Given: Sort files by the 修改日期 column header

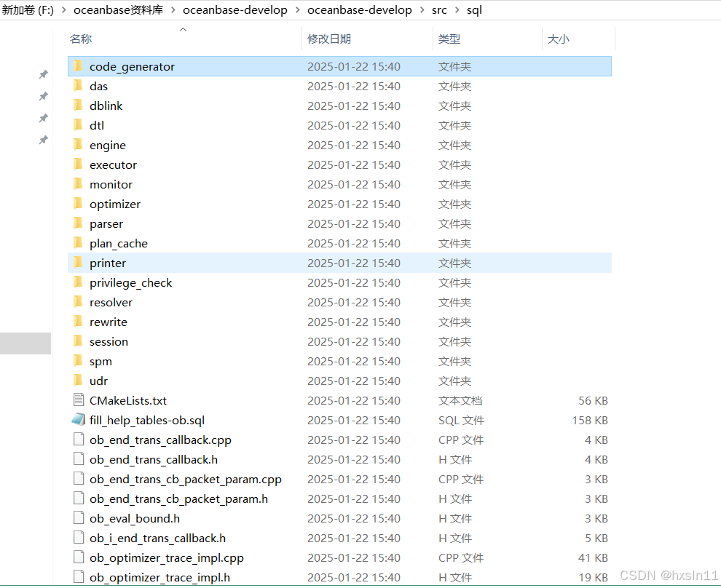Looking at the screenshot, I should click(x=331, y=39).
